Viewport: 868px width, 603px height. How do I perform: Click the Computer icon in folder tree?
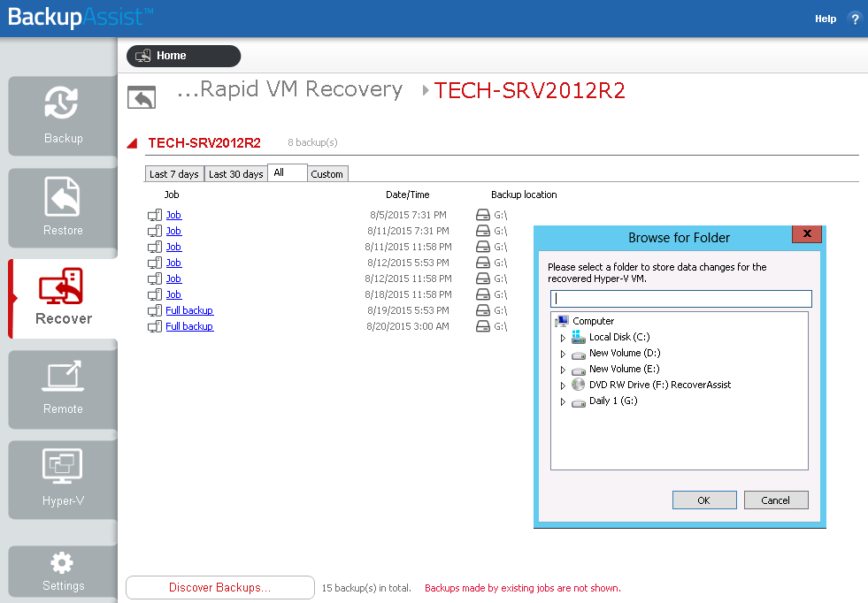click(x=563, y=321)
